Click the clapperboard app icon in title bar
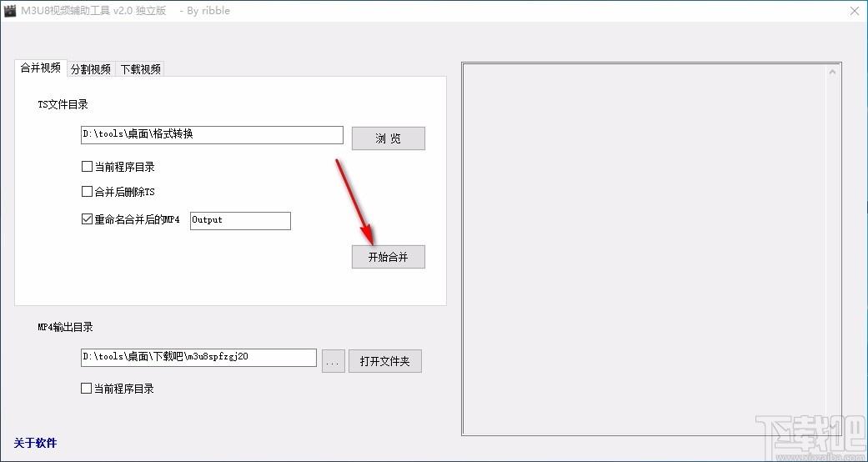 pyautogui.click(x=9, y=11)
